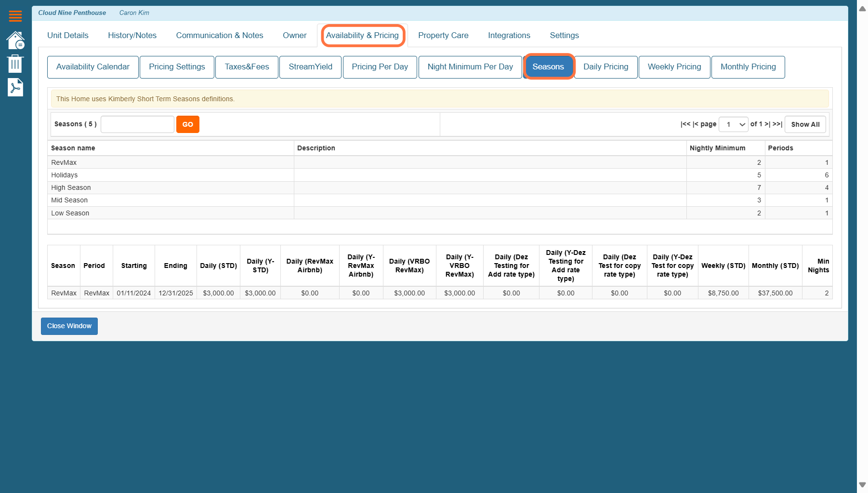Select the Low Season row
The image size is (868, 493).
pos(440,213)
